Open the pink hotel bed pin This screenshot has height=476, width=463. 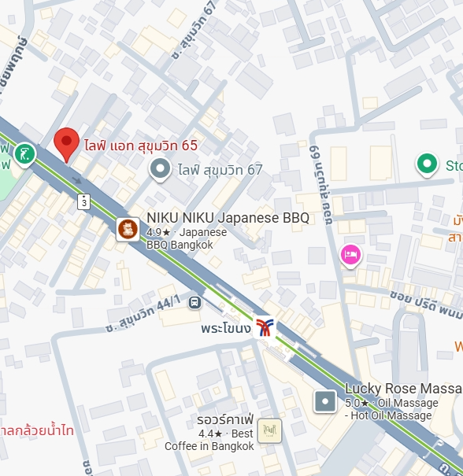pyautogui.click(x=351, y=256)
